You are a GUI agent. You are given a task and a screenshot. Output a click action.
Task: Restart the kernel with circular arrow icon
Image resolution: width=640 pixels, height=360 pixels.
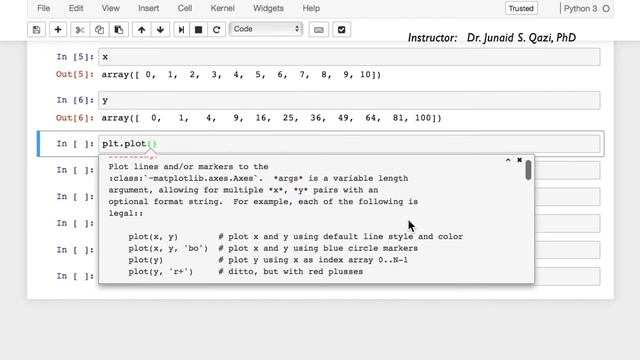tap(216, 29)
